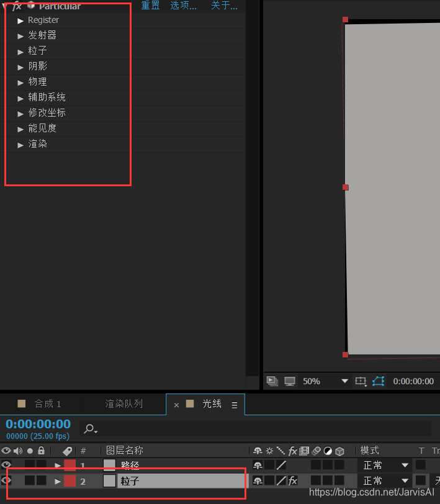
Task: Expand the 渲染 rendering group
Action: (20, 145)
